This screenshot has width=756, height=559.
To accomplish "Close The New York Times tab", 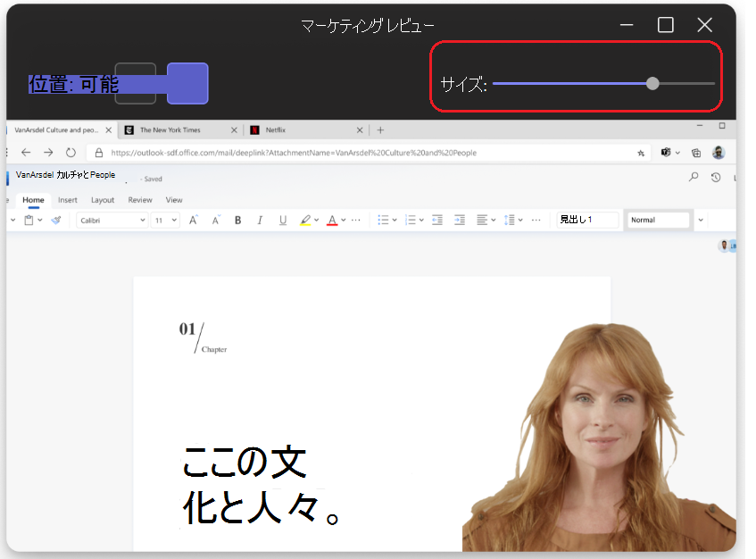I will coord(234,130).
